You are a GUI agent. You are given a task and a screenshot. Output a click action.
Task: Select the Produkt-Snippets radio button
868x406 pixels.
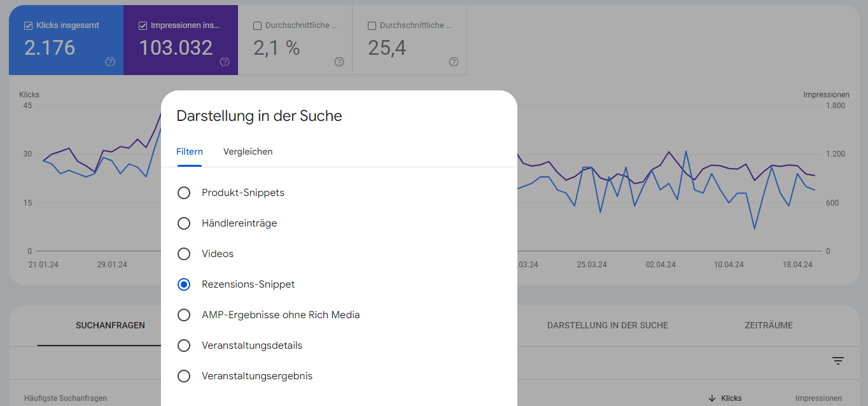184,192
